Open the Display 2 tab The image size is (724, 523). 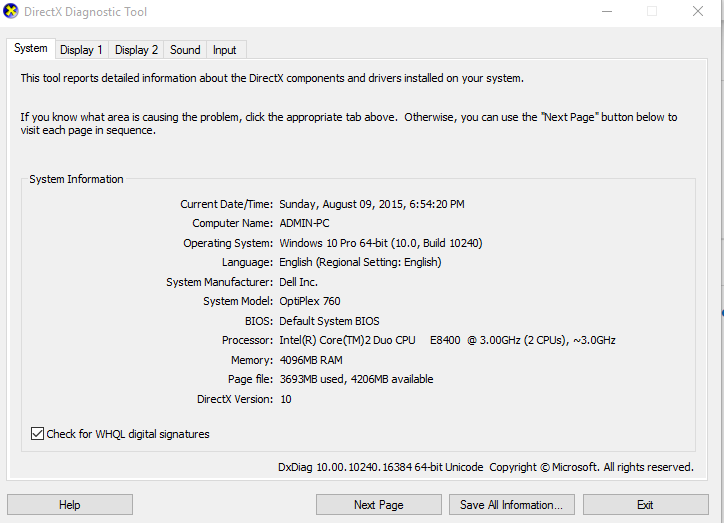[x=136, y=50]
